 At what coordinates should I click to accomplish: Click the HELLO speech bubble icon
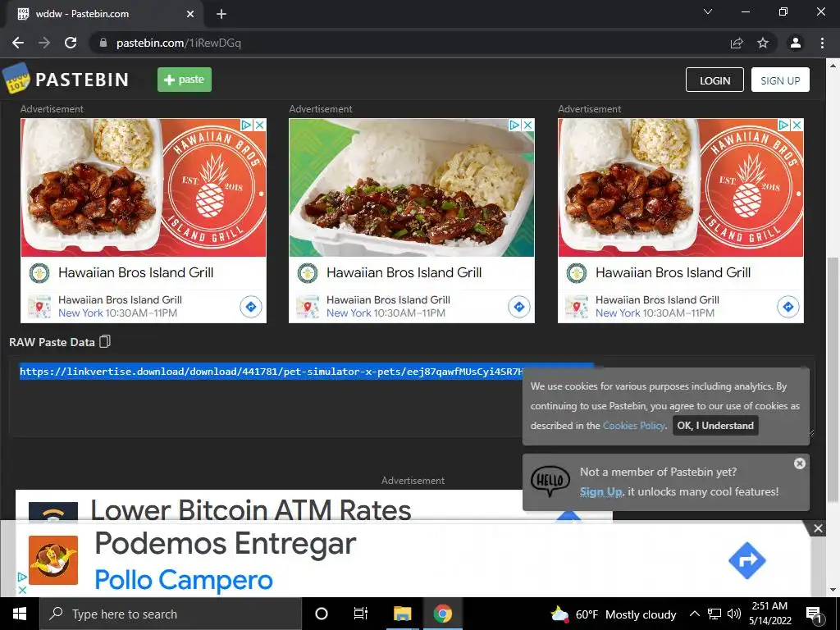point(550,481)
